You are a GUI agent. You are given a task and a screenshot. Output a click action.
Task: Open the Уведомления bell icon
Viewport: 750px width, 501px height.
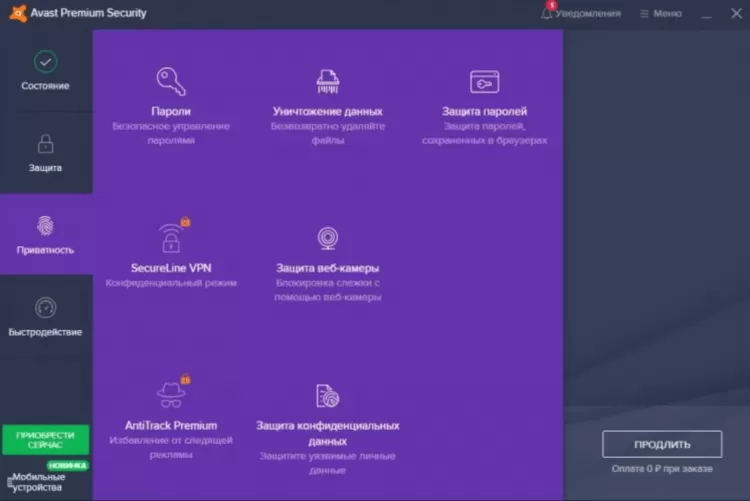tap(546, 13)
